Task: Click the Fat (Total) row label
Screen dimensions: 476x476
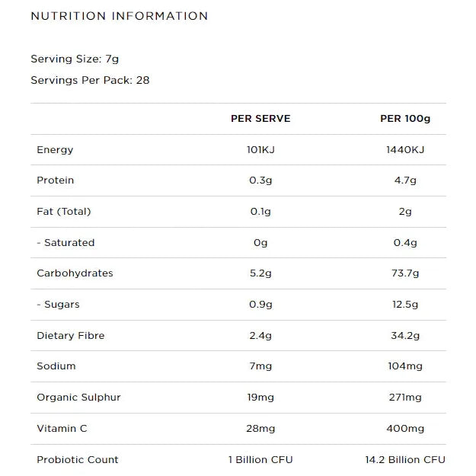Action: pos(63,212)
